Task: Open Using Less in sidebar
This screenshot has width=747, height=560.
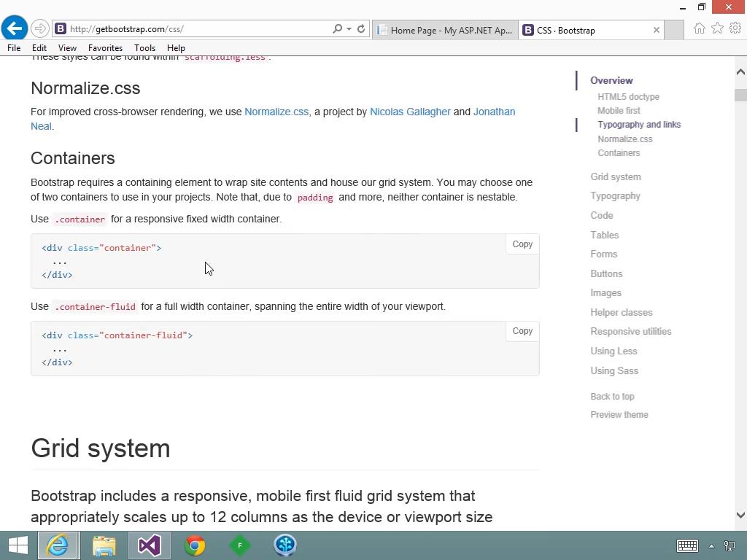Action: pos(614,351)
